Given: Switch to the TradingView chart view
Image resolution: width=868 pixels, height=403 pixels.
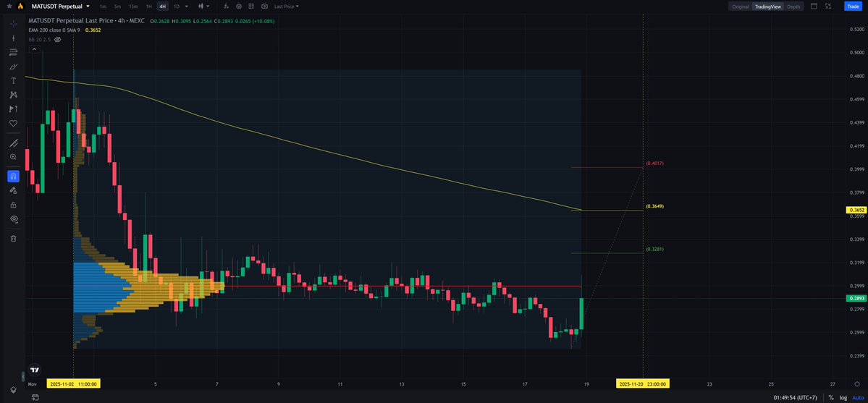Looking at the screenshot, I should [767, 7].
